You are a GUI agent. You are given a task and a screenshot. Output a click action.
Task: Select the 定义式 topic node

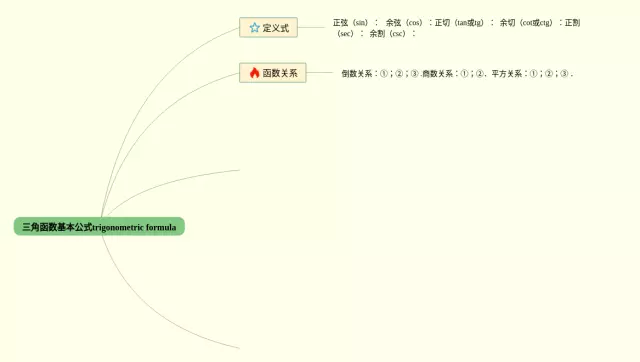[268, 27]
